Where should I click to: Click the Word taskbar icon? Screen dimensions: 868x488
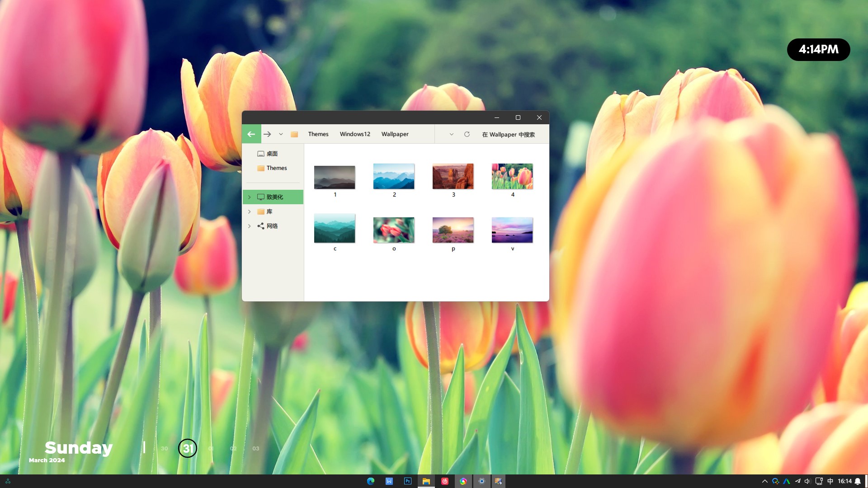(389, 481)
